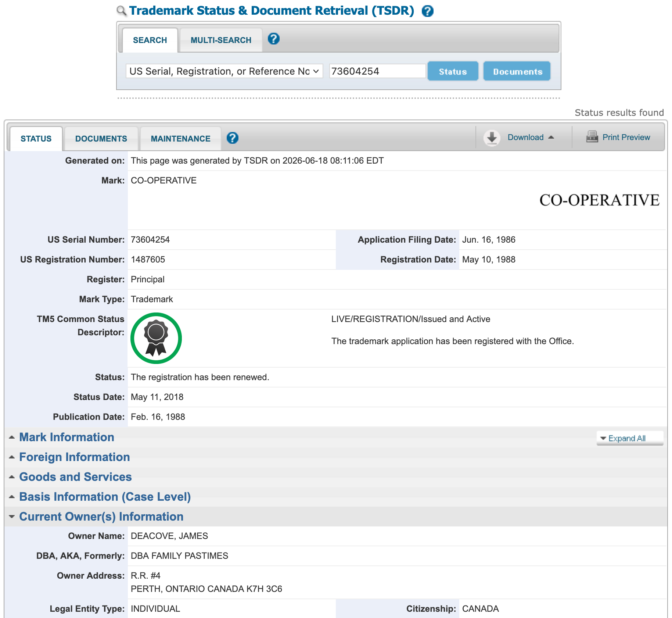Click registration number 1487605
Screen dimensions: 672x618
[148, 260]
